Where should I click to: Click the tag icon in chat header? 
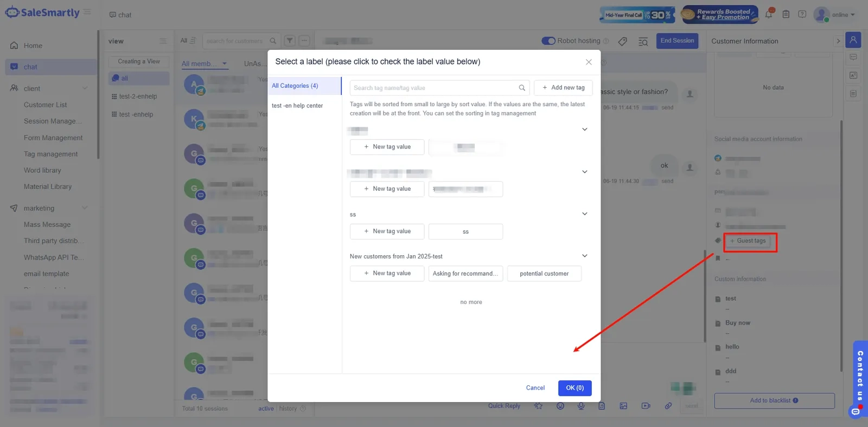coord(623,41)
